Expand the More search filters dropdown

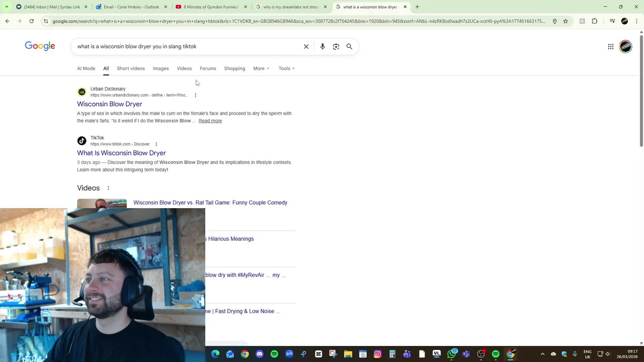pos(261,68)
